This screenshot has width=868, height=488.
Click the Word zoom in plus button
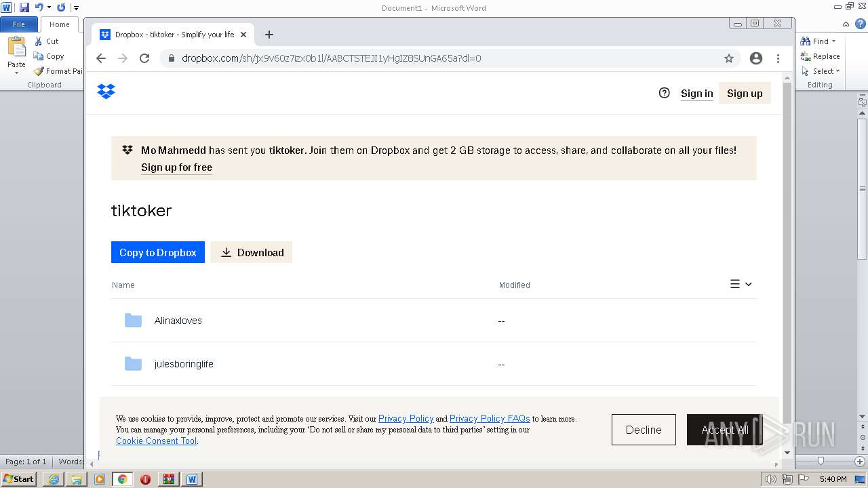point(859,462)
